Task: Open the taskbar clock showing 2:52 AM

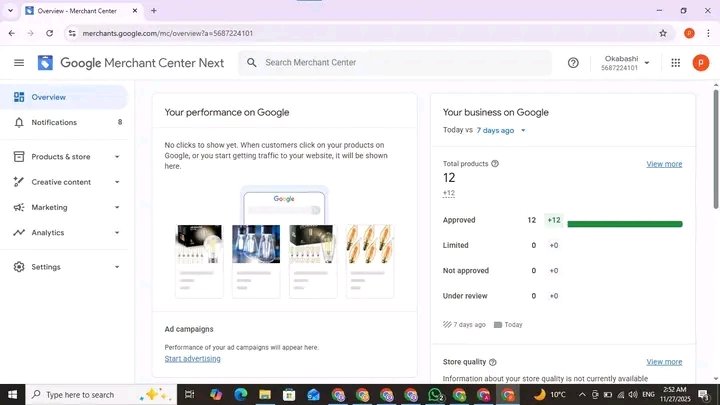Action: click(675, 394)
